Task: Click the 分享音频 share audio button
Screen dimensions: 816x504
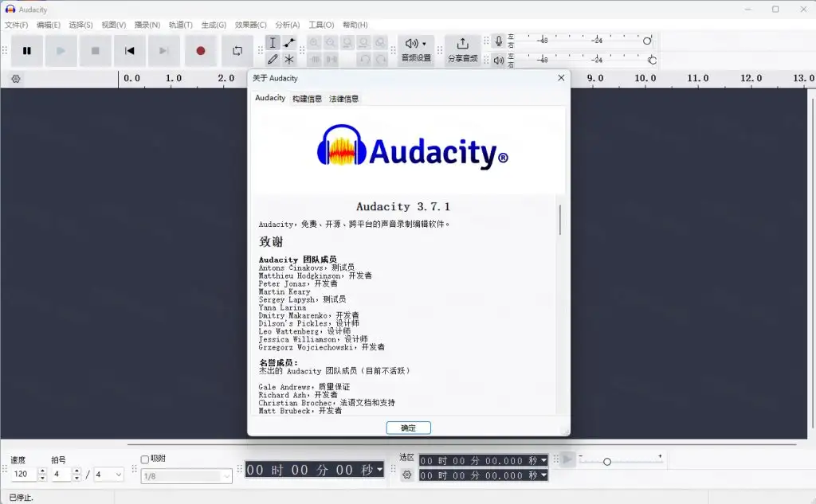Action: [x=462, y=50]
